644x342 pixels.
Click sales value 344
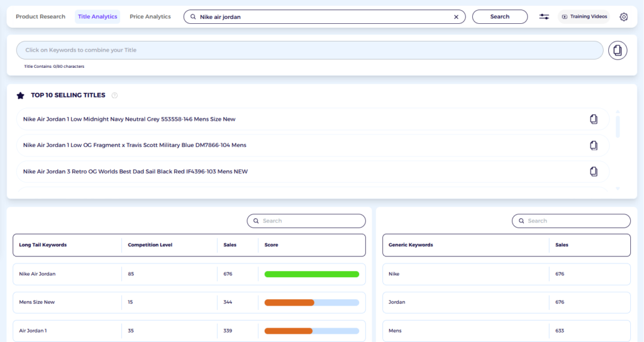[228, 302]
